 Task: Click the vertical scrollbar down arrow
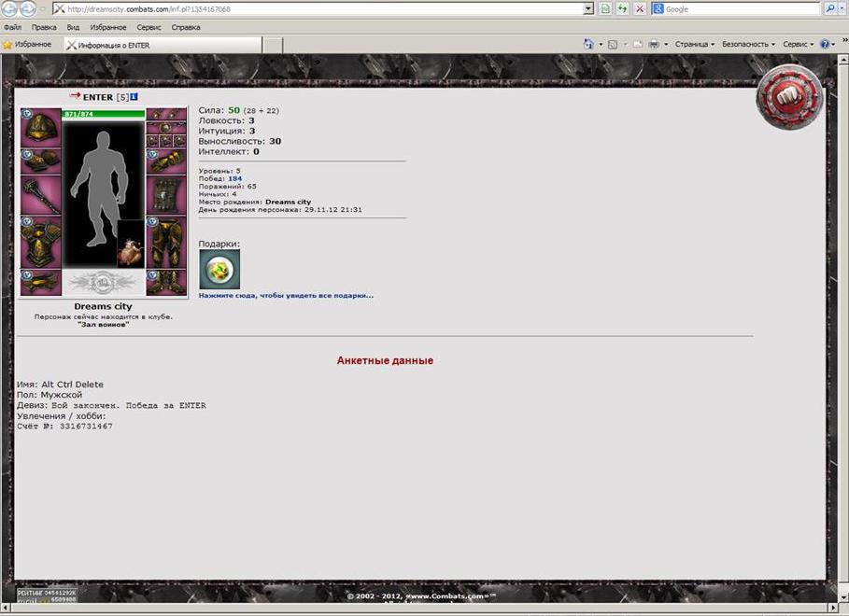tap(843, 597)
